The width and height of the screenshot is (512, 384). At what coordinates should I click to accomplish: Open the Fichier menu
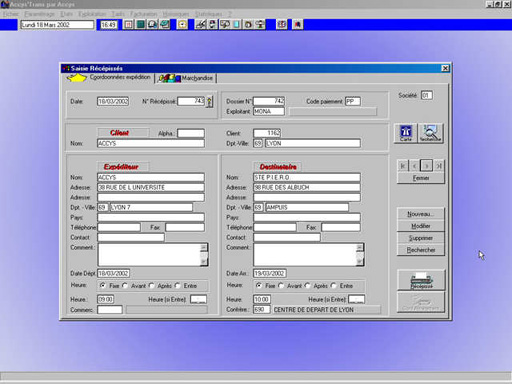point(11,14)
